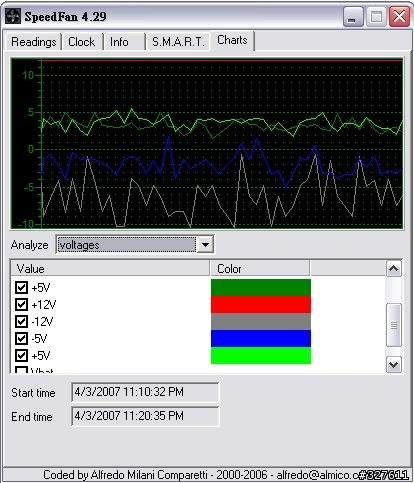414x483 pixels.
Task: Click the list scrollbar thumb
Action: [394, 325]
